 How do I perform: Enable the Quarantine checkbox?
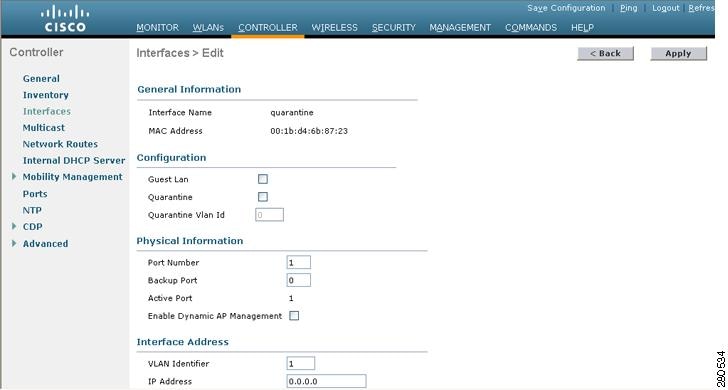click(x=263, y=197)
